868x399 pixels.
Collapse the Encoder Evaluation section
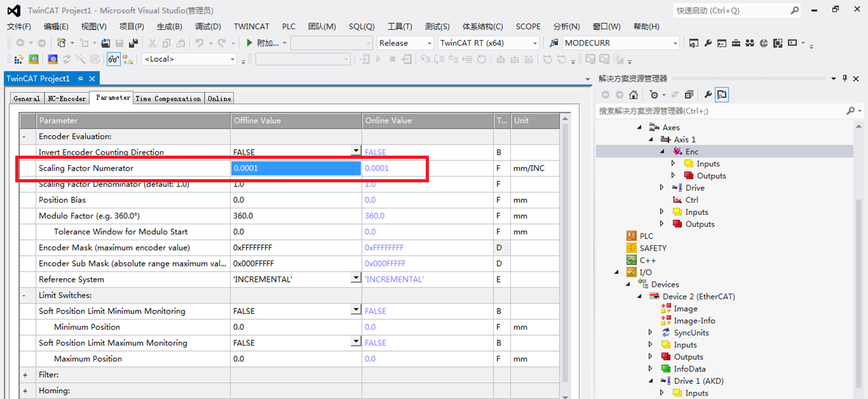[25, 137]
